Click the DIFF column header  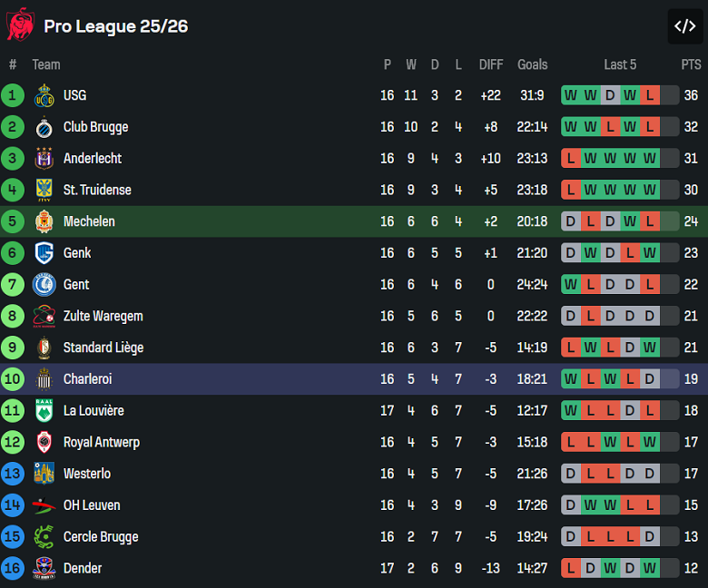point(491,64)
